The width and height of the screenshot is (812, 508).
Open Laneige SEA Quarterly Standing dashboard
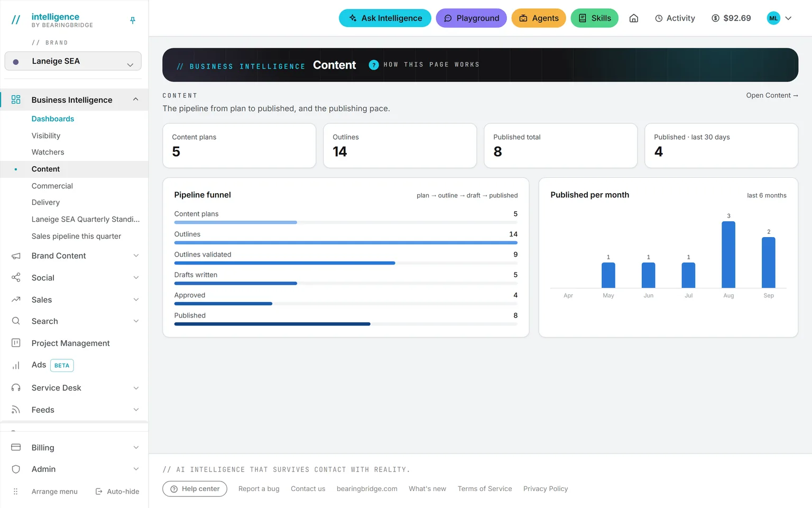click(x=86, y=219)
